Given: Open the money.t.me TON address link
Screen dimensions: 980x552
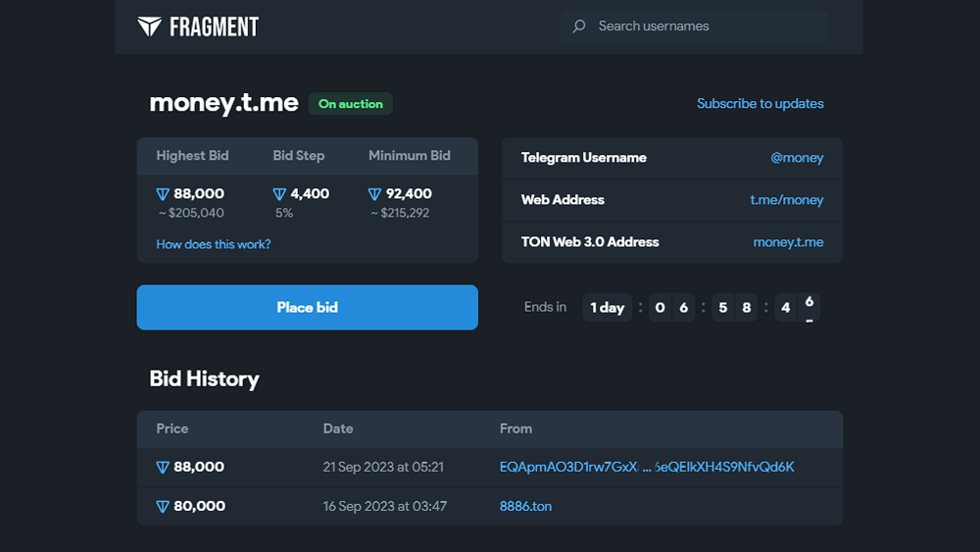Looking at the screenshot, I should point(788,242).
